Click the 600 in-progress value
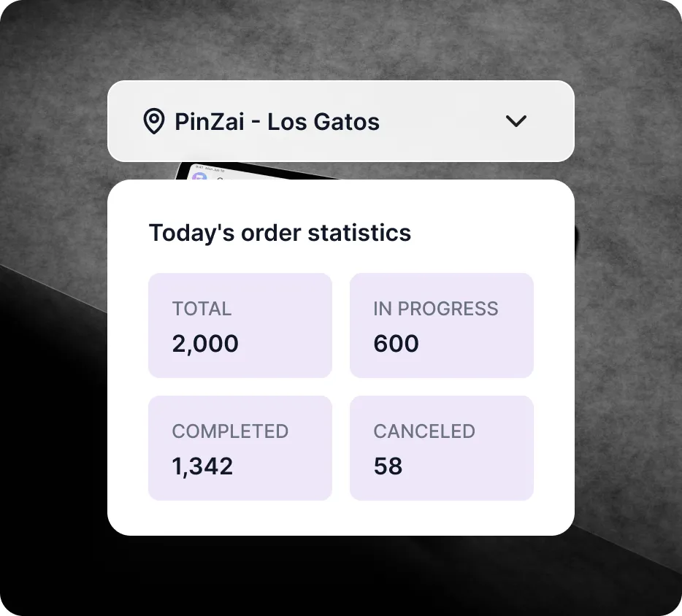This screenshot has height=616, width=682. 396,344
